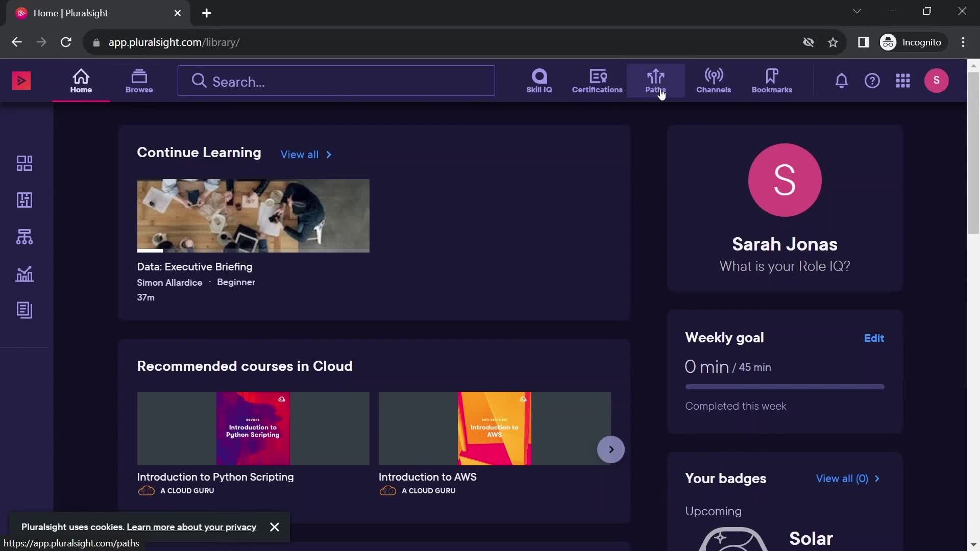The width and height of the screenshot is (980, 551).
Task: Open the Channels page
Action: 714,81
